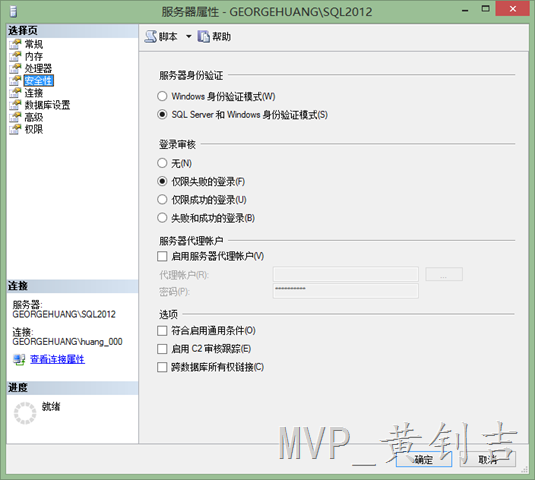The image size is (535, 480).
Task: Open the 连接 page
Action: click(x=33, y=93)
